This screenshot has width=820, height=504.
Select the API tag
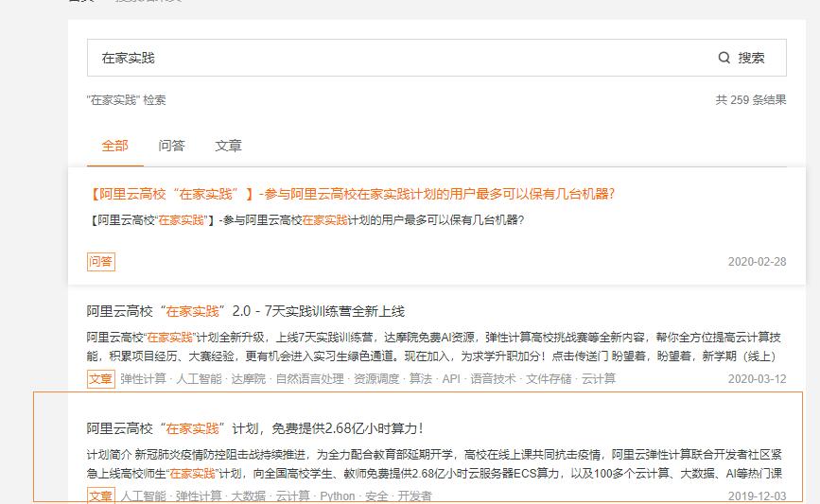(451, 378)
